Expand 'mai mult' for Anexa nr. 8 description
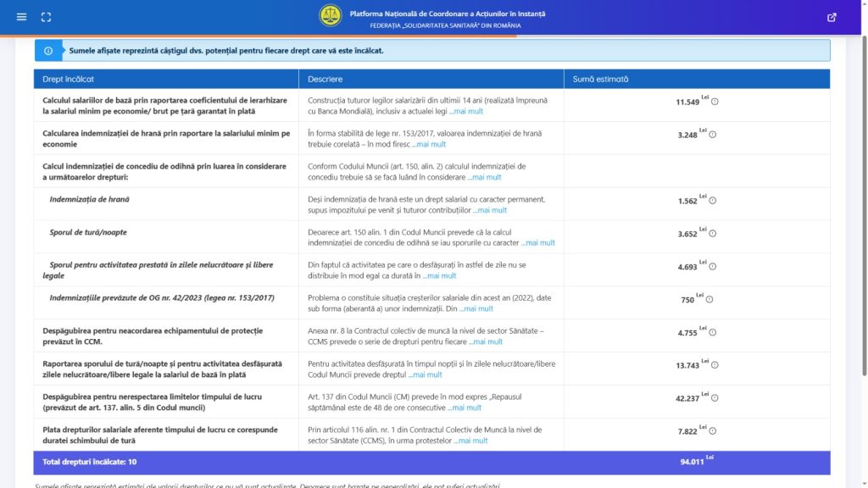Image resolution: width=868 pixels, height=488 pixels. pos(486,342)
